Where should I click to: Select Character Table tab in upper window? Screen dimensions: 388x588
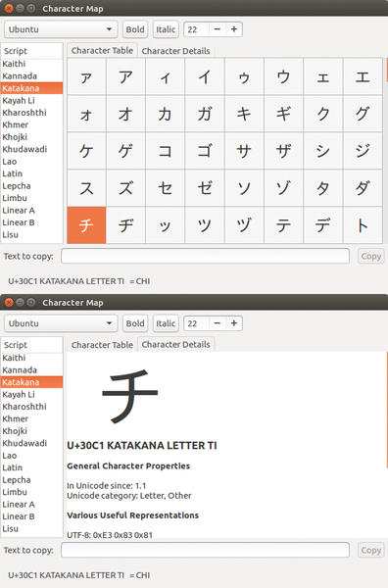coord(102,50)
